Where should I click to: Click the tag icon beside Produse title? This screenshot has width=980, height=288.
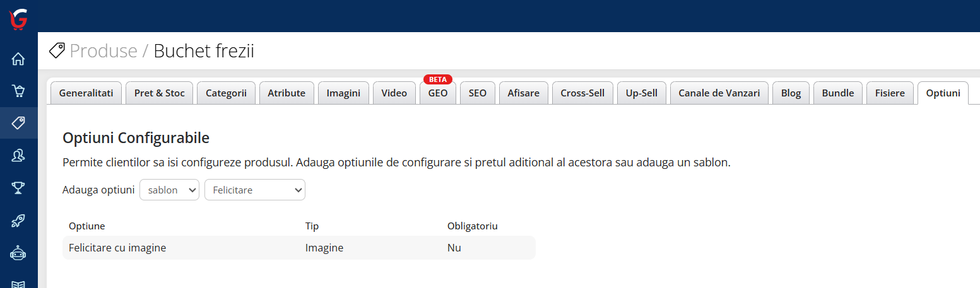(56, 50)
